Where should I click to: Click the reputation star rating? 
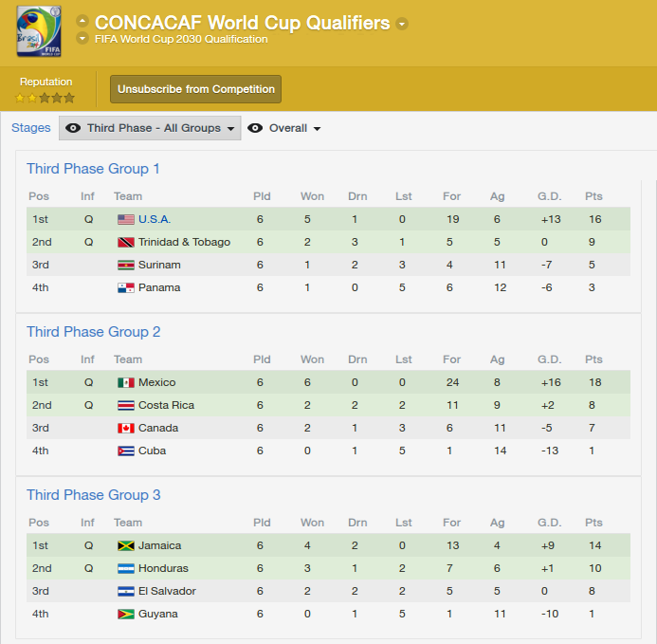coord(45,98)
